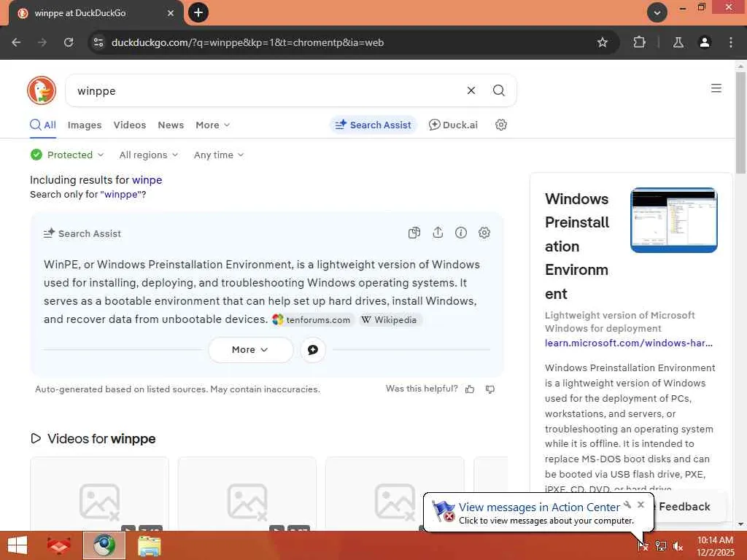The height and width of the screenshot is (560, 747).
Task: Click the DuckDuckGo logo
Action: [x=42, y=90]
